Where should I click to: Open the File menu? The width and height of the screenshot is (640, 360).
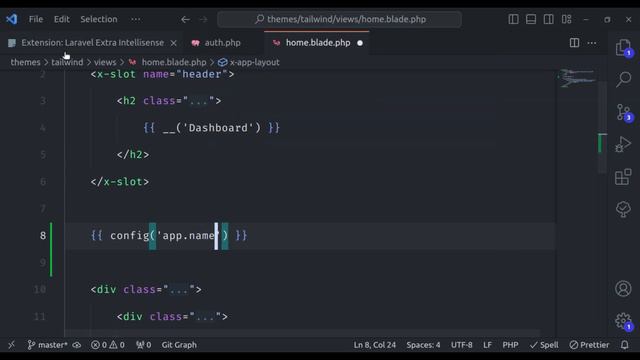tap(36, 19)
